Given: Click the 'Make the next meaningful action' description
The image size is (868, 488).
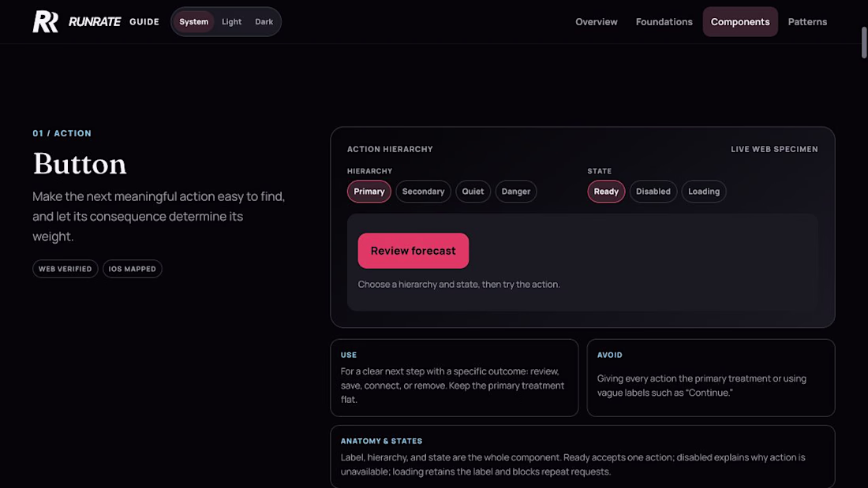Looking at the screenshot, I should tap(159, 216).
